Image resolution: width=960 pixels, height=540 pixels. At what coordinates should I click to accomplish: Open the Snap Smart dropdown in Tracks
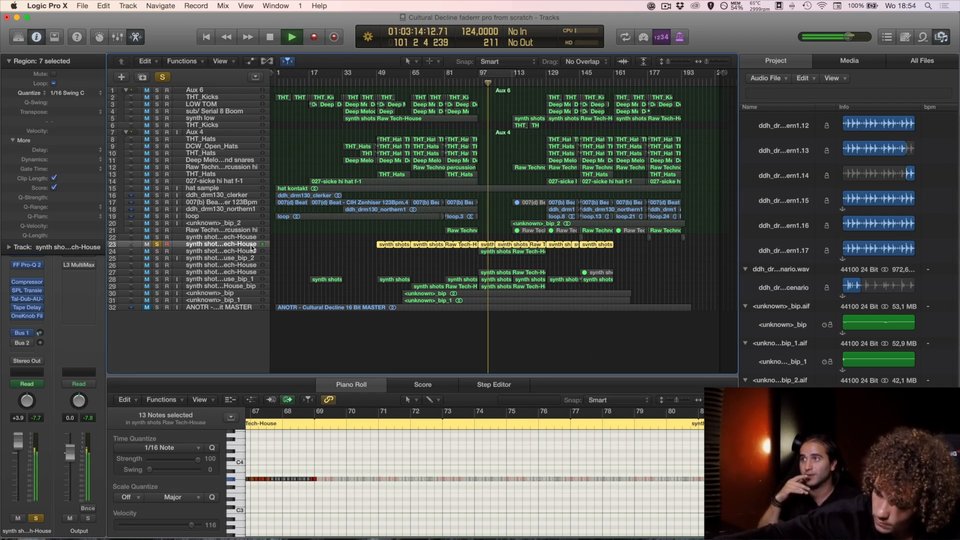508,61
